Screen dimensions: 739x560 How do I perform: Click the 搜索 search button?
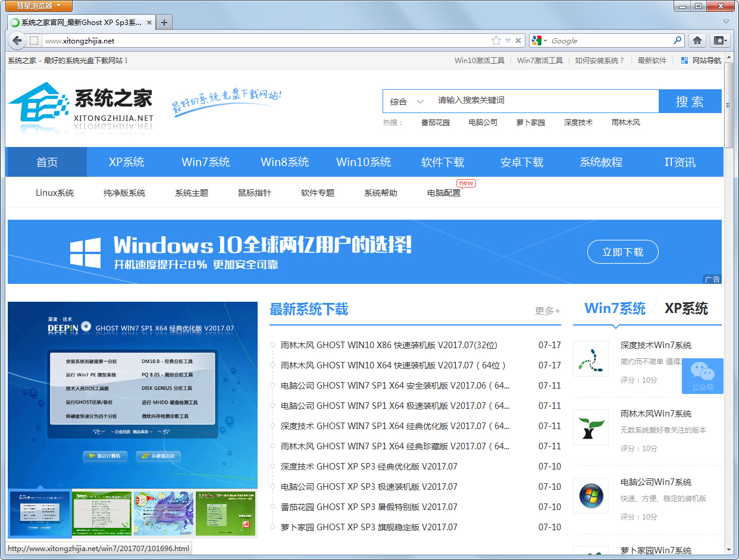pyautogui.click(x=690, y=101)
